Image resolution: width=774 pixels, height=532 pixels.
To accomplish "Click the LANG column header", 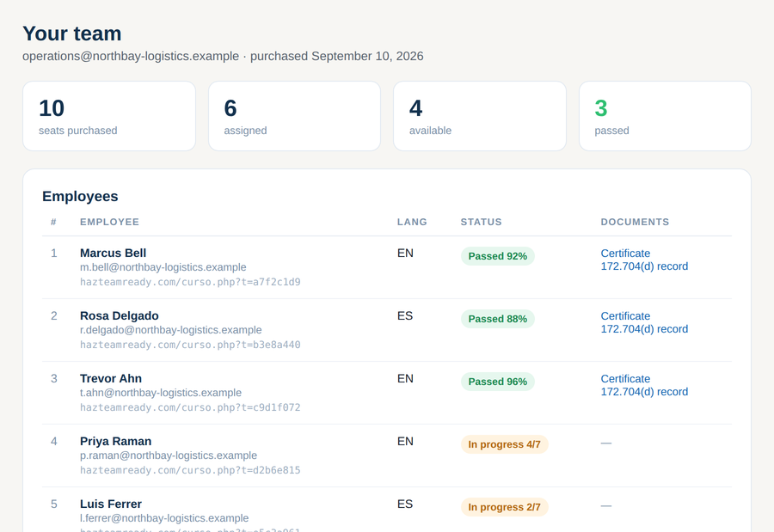I will click(412, 222).
